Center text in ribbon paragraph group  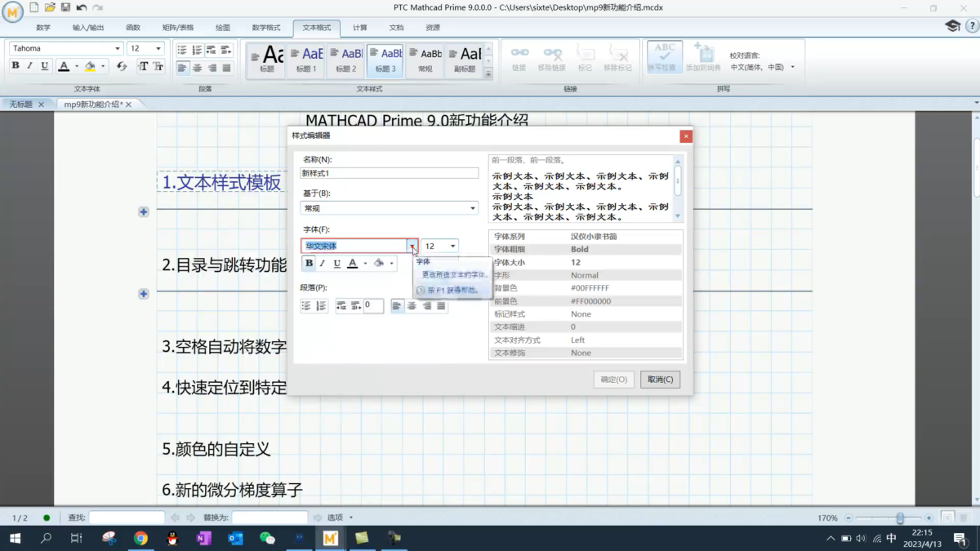coord(198,68)
